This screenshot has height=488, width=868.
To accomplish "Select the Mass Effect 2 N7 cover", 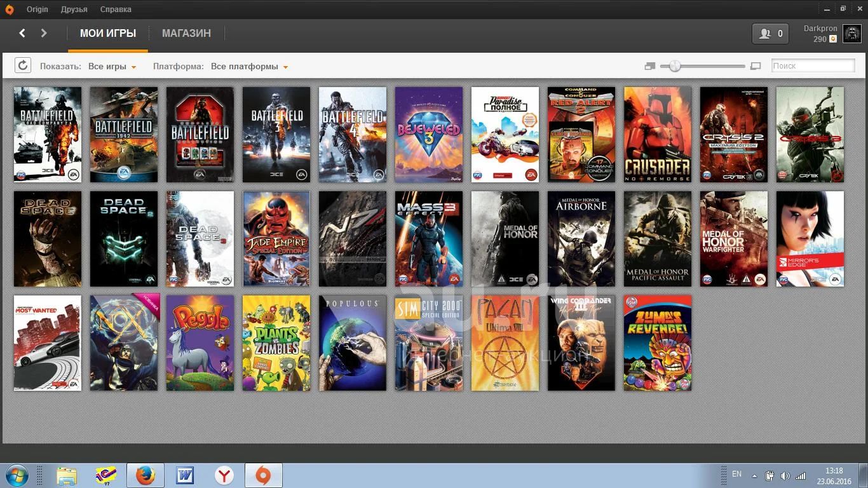I will [x=353, y=239].
